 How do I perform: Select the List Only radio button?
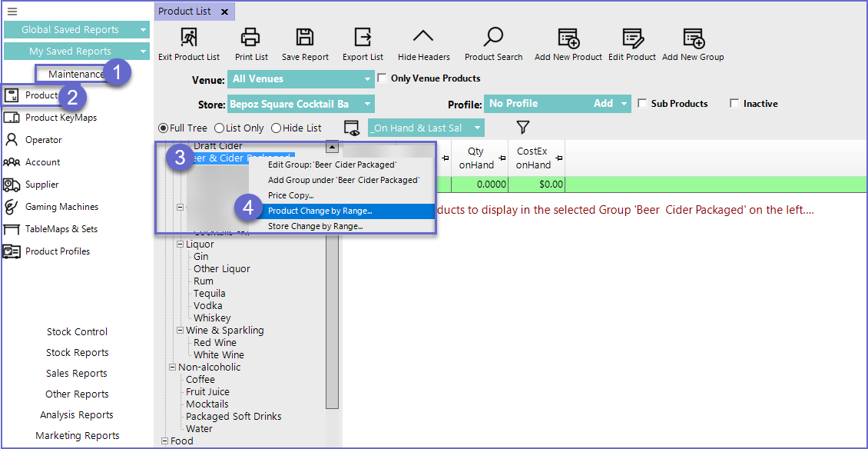click(219, 128)
